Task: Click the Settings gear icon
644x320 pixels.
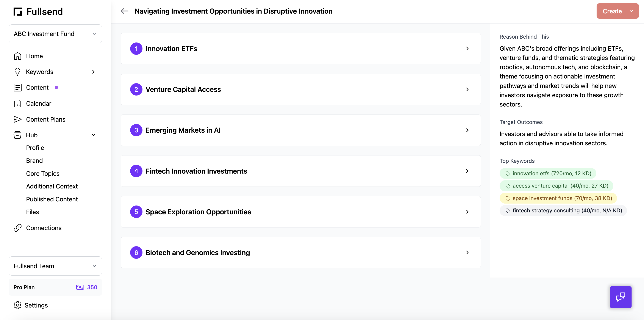Action: pos(17,305)
